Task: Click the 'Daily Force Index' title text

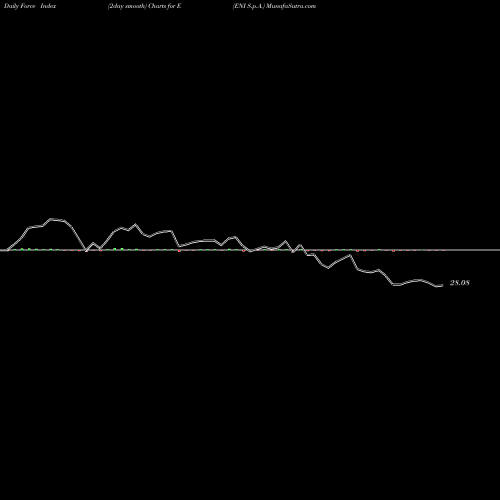Action: pyautogui.click(x=30, y=6)
